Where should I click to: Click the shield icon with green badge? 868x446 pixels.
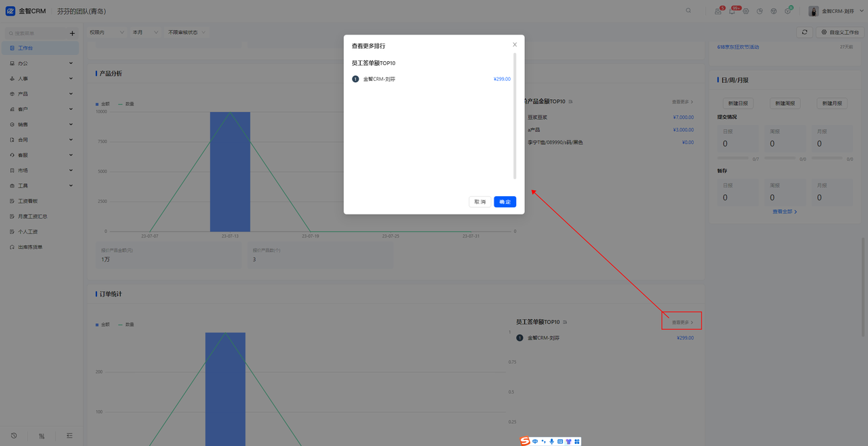(x=788, y=11)
